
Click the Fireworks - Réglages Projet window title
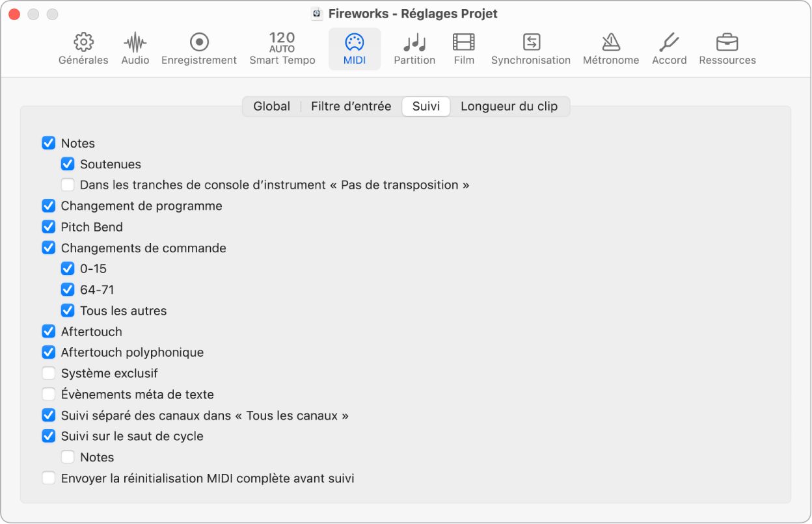(x=413, y=14)
